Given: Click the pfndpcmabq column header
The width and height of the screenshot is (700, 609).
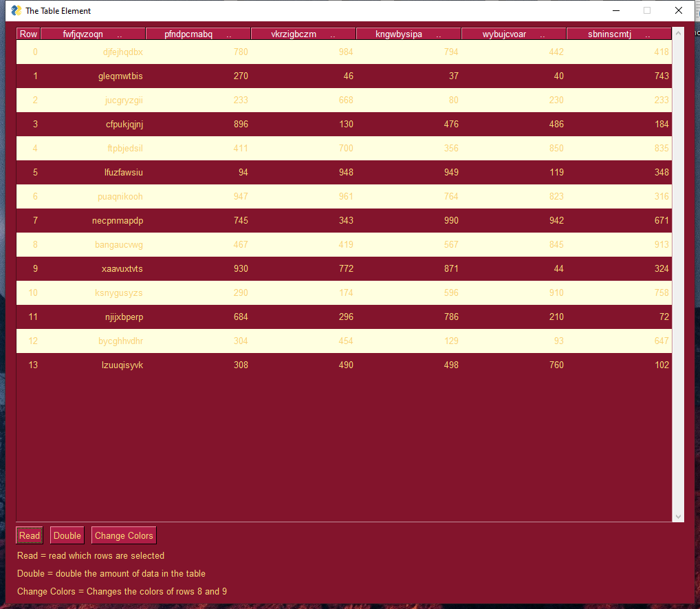Looking at the screenshot, I should point(198,34).
